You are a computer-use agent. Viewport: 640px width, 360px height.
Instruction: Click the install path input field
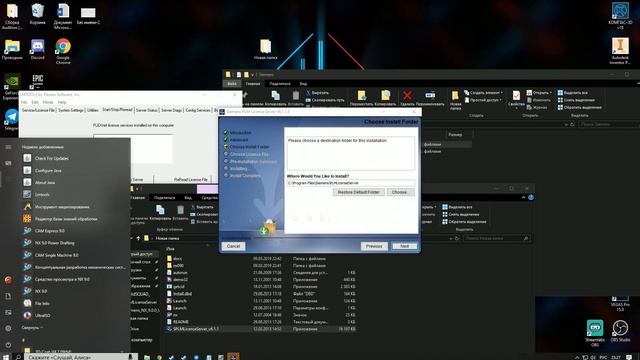351,183
